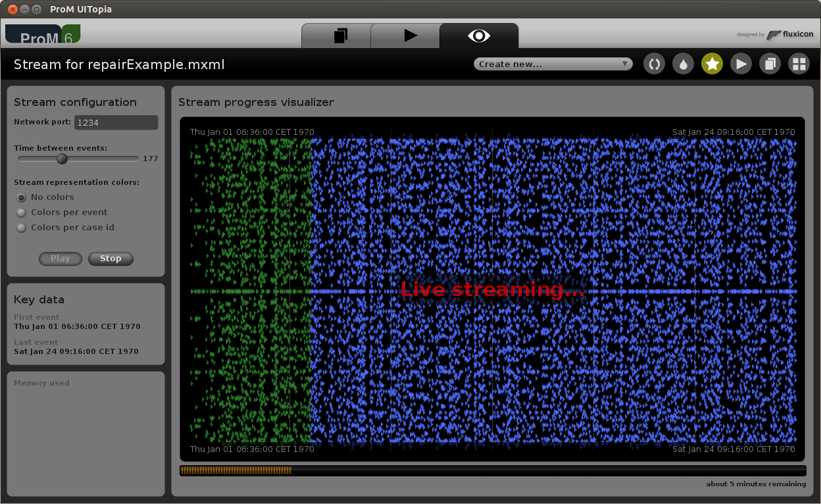This screenshot has height=504, width=821.
Task: Edit the Network port field 1234
Action: 116,122
